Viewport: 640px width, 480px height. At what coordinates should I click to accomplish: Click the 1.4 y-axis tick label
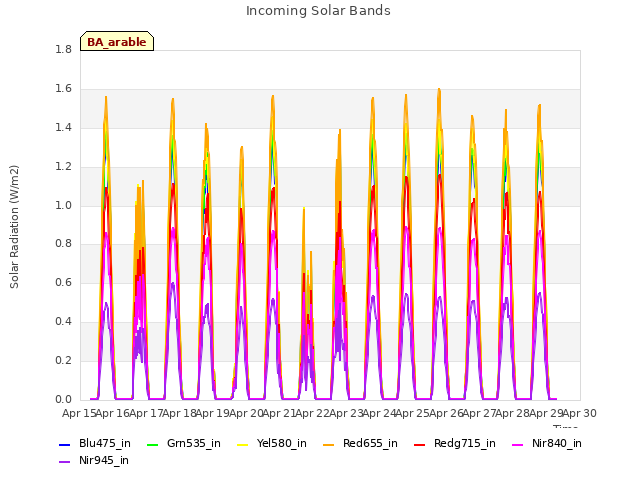[x=63, y=128]
